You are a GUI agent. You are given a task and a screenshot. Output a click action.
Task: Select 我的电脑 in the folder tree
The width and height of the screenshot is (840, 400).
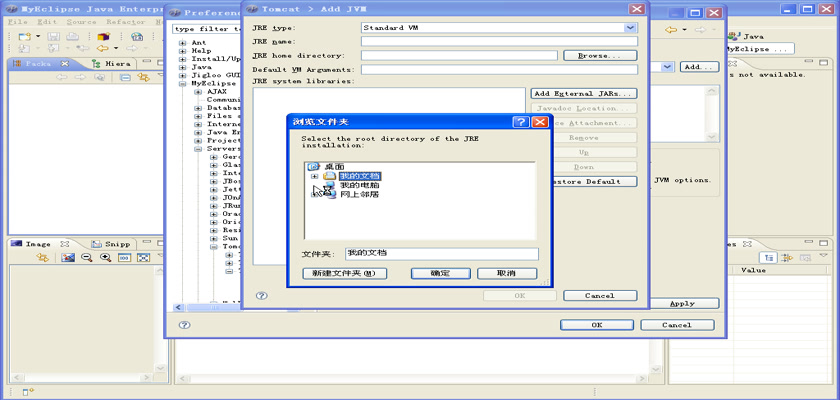pyautogui.click(x=360, y=185)
